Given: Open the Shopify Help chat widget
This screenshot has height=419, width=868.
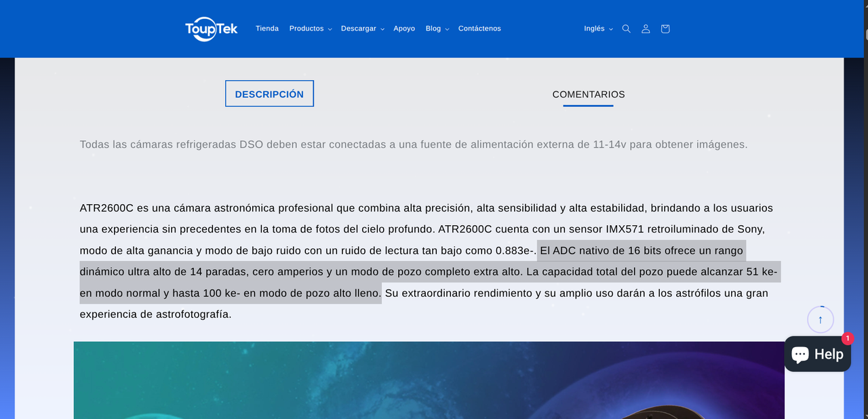Looking at the screenshot, I should [818, 354].
